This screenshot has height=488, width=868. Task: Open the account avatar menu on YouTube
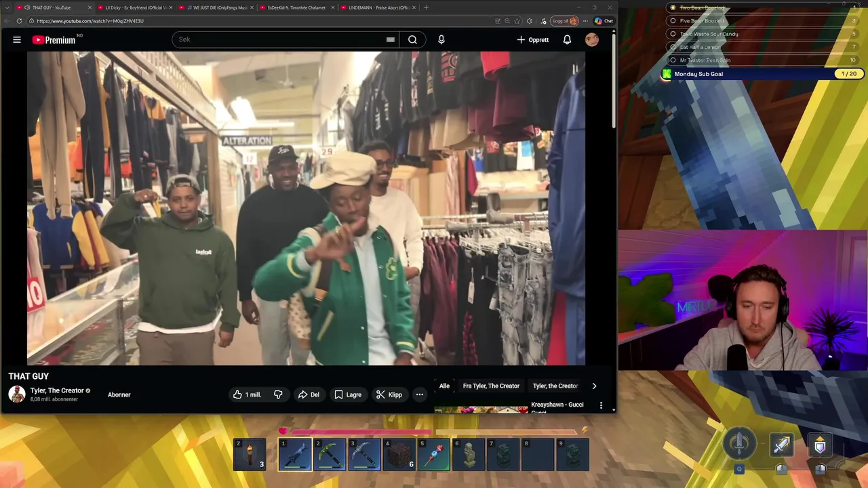point(592,40)
